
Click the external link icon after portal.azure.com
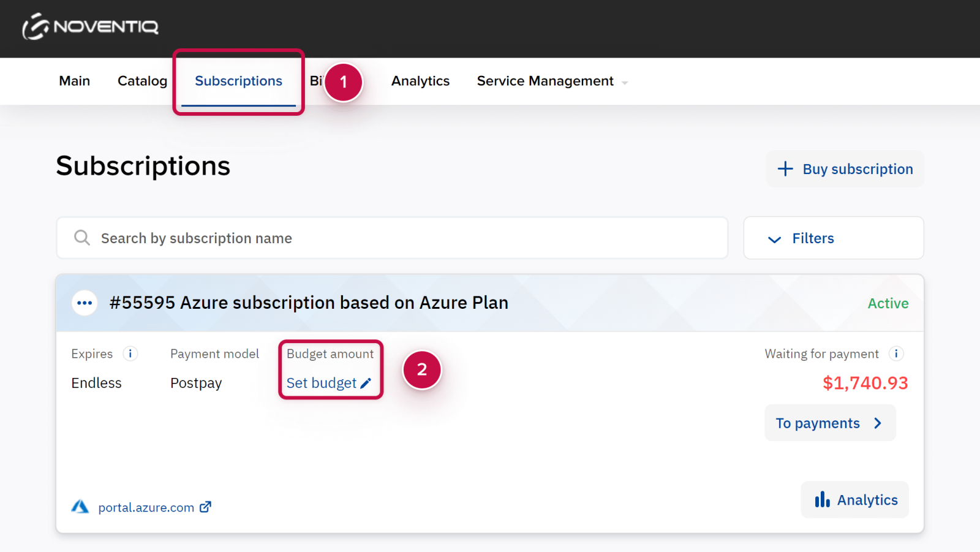(x=206, y=507)
